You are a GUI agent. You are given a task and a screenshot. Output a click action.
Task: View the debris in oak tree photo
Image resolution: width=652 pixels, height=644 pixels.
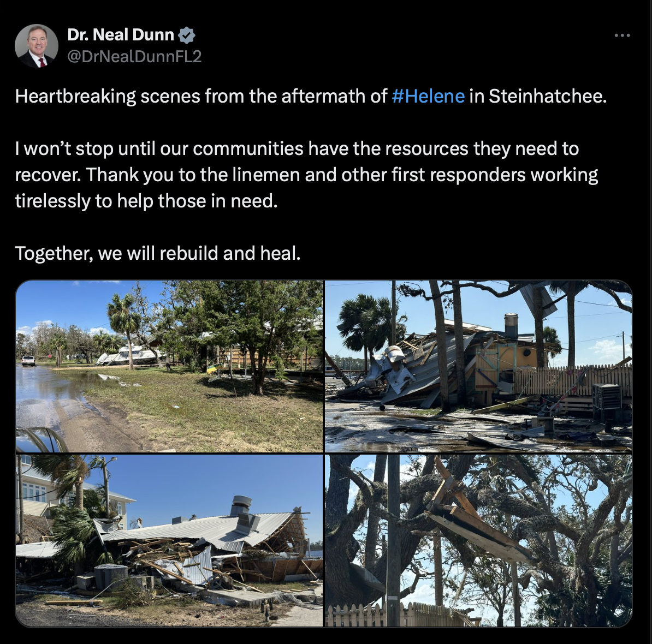pyautogui.click(x=478, y=540)
